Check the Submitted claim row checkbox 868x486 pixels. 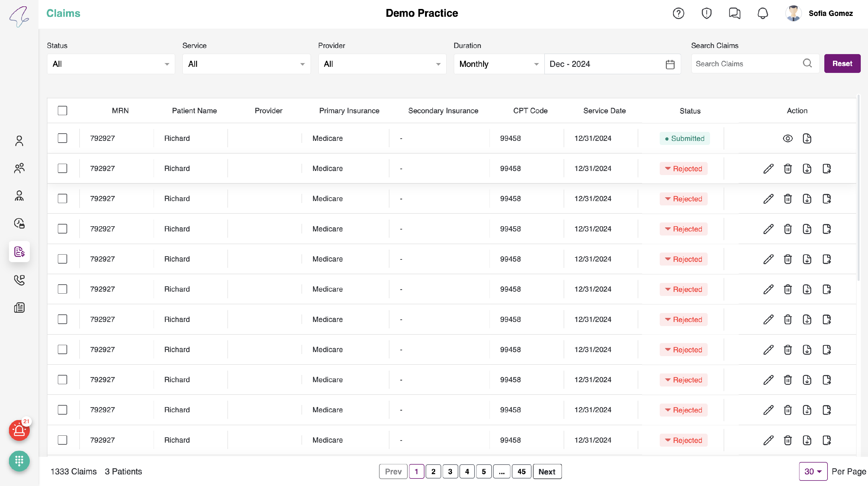pyautogui.click(x=62, y=138)
